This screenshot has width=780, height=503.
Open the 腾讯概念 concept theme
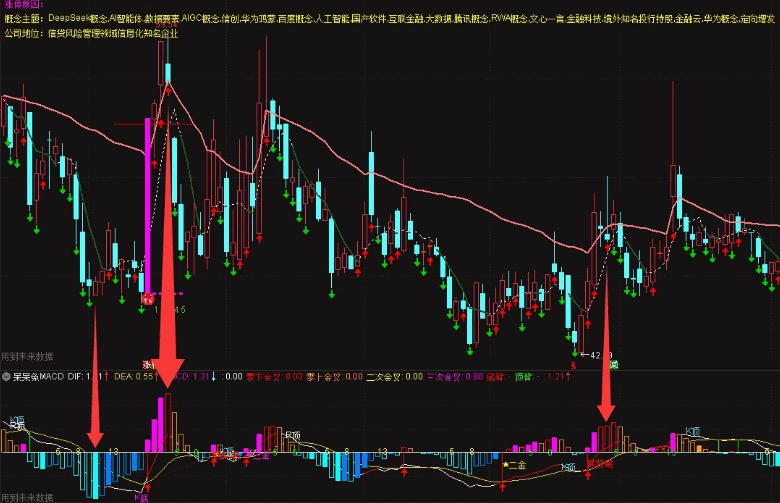pos(472,19)
